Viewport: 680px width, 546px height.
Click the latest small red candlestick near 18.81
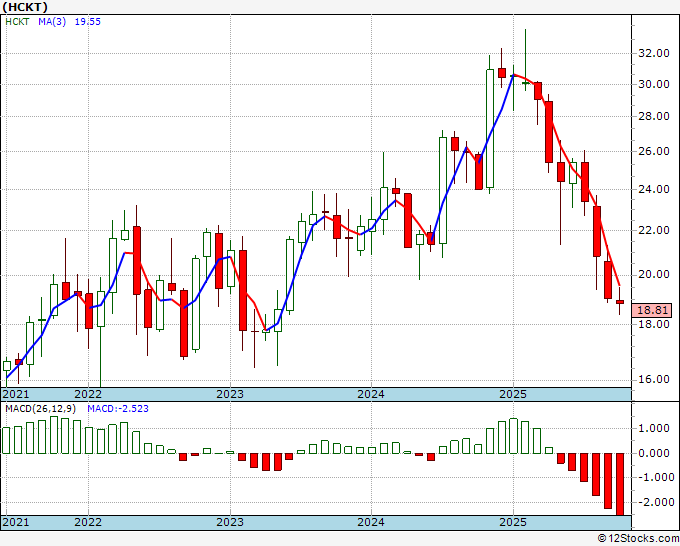pos(620,301)
